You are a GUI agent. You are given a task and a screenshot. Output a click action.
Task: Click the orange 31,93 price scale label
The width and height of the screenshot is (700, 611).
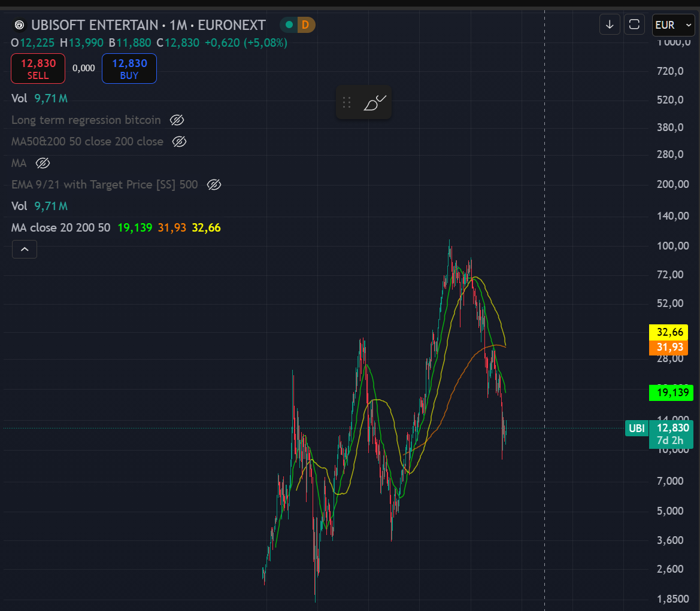669,347
